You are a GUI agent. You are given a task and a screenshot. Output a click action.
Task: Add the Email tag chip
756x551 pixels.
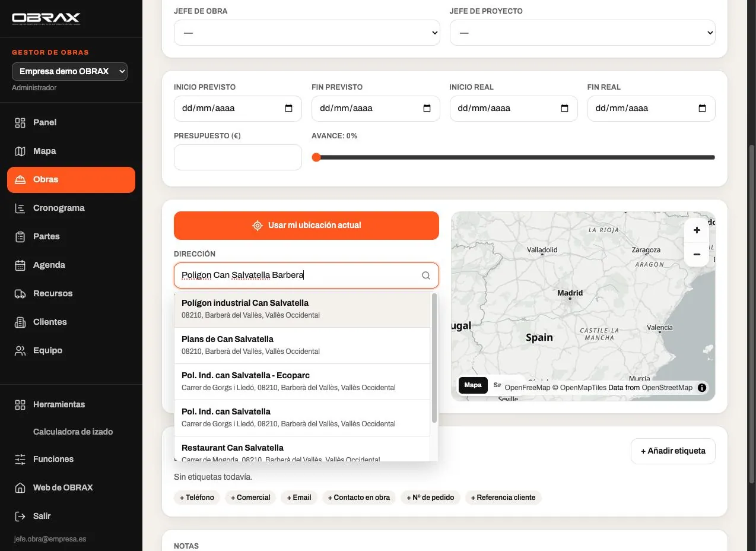[299, 498]
